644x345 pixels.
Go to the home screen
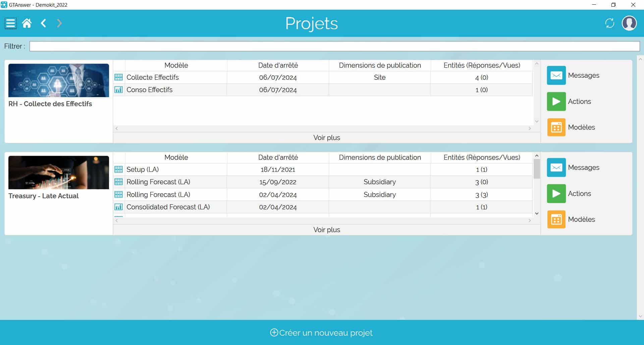[x=27, y=23]
